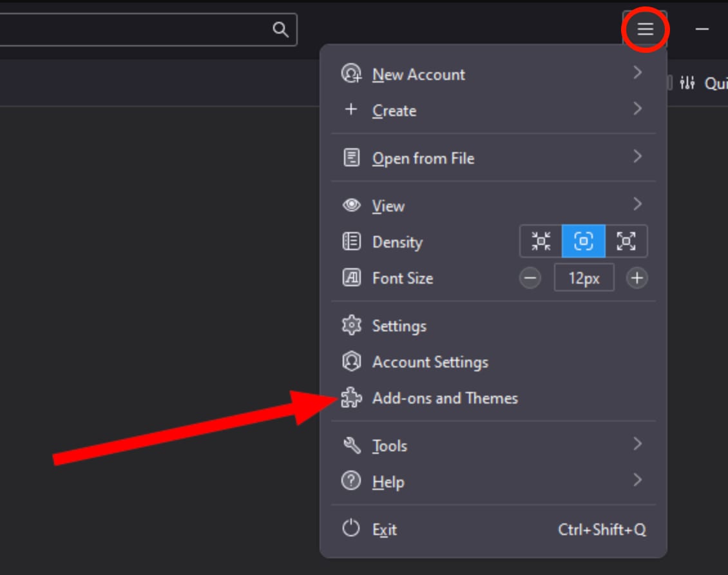This screenshot has height=575, width=728.
Task: Open the Help submenu chevron
Action: 638,480
